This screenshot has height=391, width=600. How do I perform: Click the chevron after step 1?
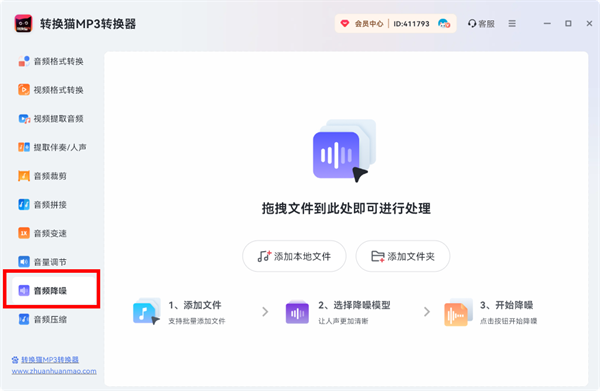coord(265,312)
